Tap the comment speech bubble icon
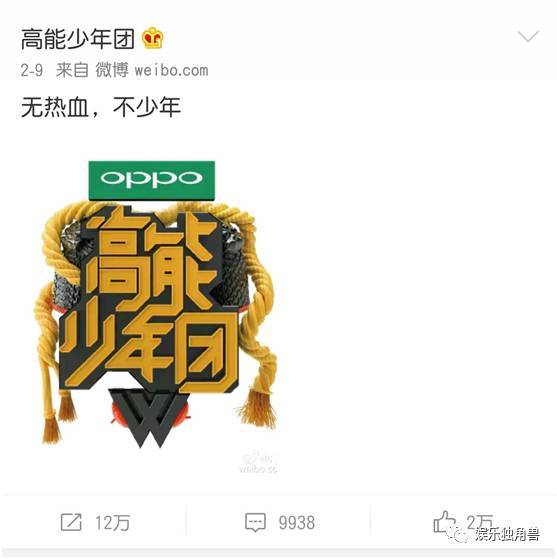Screen dimensions: 557x559 (x=255, y=523)
